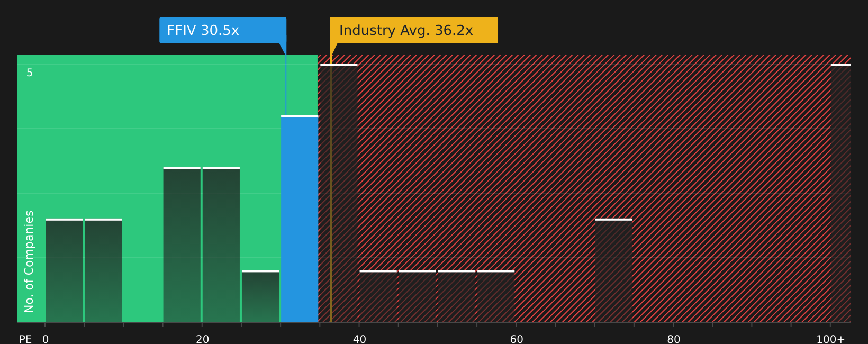Click the PE axis title
Viewport: 868px width, 344px height.
pyautogui.click(x=25, y=339)
